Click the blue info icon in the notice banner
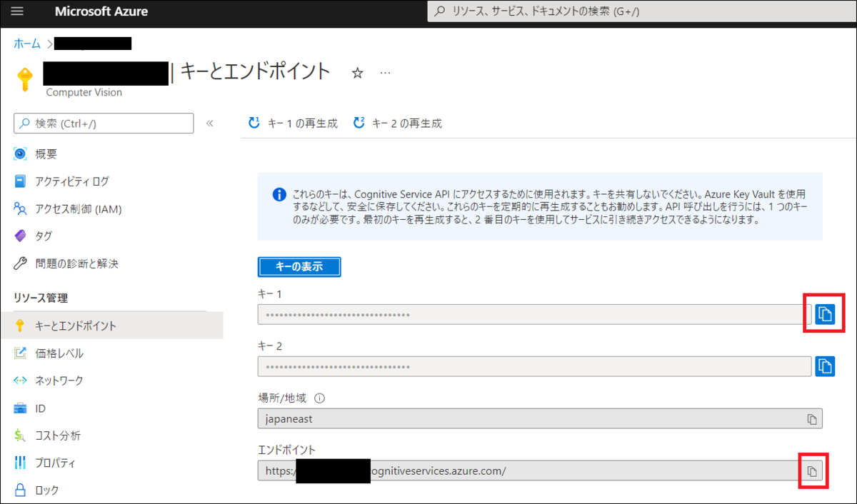 coord(279,195)
